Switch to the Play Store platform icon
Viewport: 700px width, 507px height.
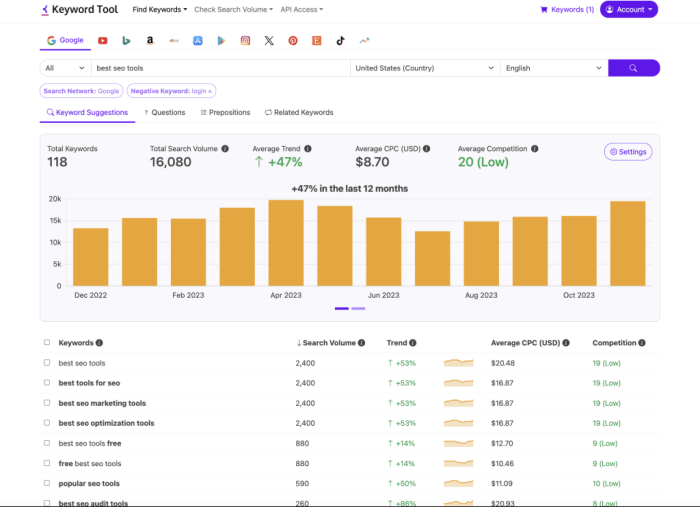tap(221, 41)
